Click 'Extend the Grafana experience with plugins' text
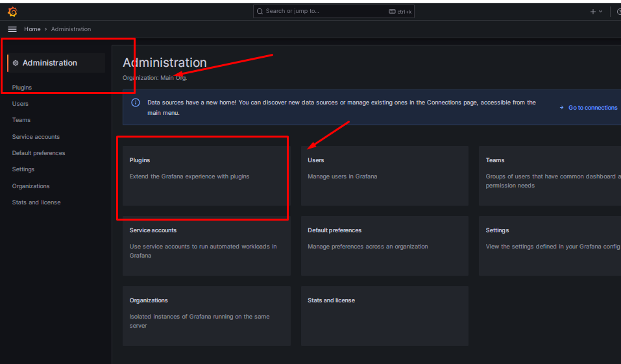The height and width of the screenshot is (364, 621). (189, 176)
